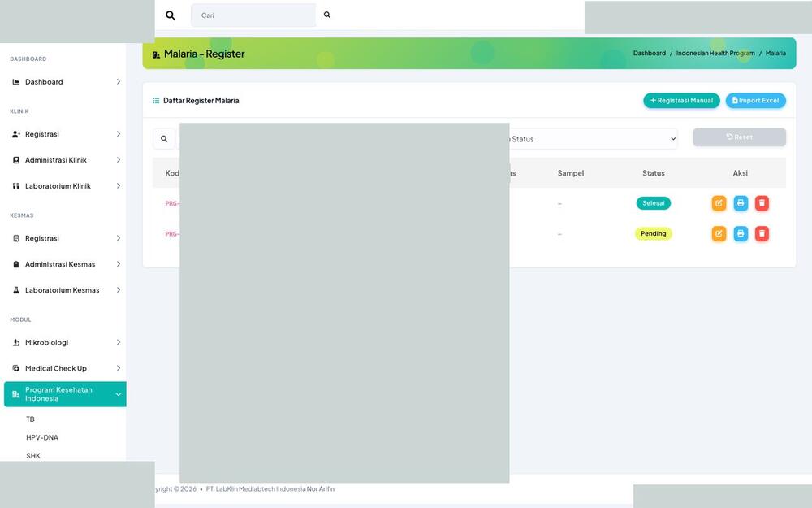Click the Selesai status badge

click(654, 203)
